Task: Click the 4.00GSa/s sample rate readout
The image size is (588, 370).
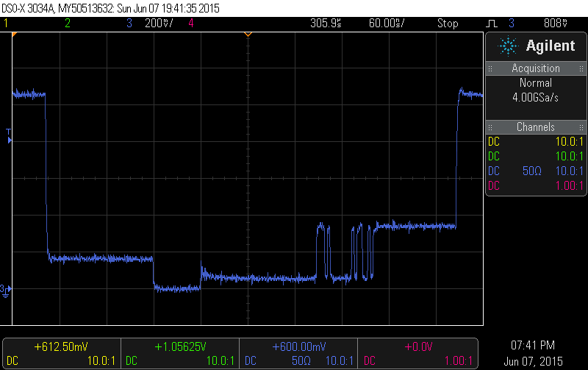Action: coord(536,96)
